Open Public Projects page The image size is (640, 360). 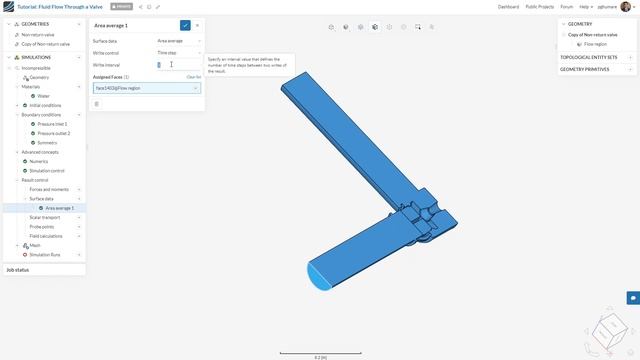click(x=540, y=7)
